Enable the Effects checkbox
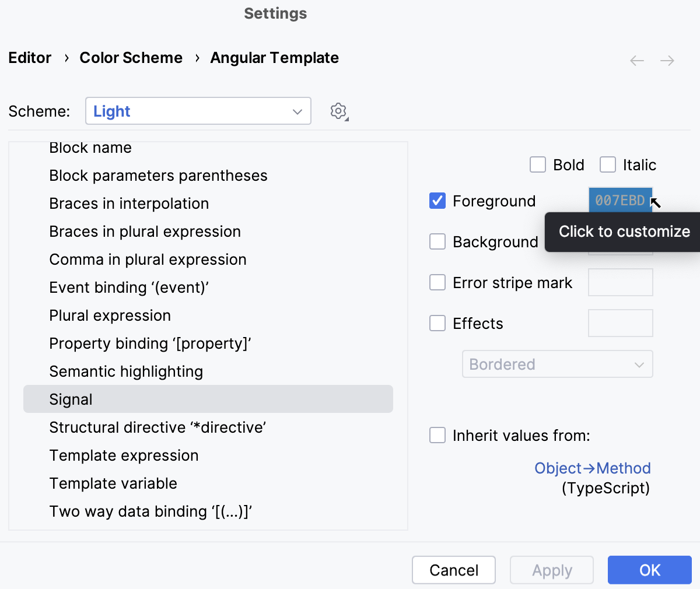This screenshot has width=700, height=589. [x=437, y=323]
